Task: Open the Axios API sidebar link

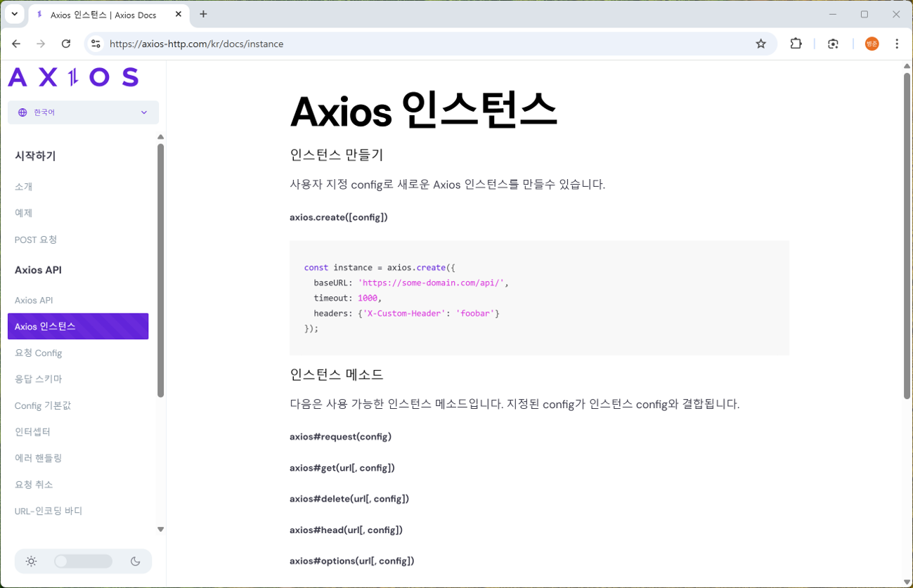Action: 34,300
